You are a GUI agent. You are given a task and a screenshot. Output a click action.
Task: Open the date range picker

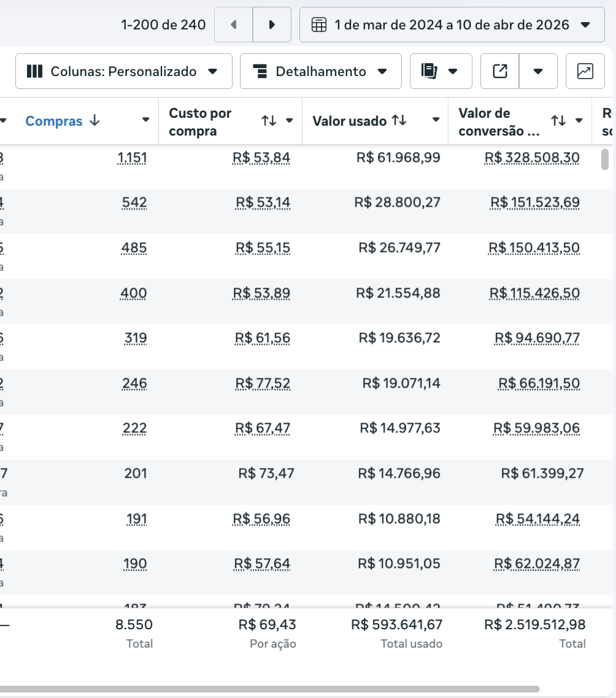point(452,25)
